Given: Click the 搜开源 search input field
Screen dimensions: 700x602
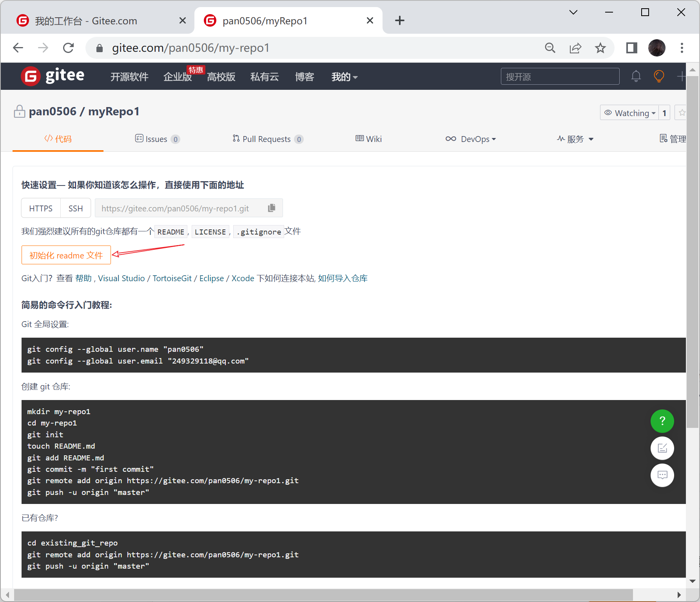Looking at the screenshot, I should [560, 76].
